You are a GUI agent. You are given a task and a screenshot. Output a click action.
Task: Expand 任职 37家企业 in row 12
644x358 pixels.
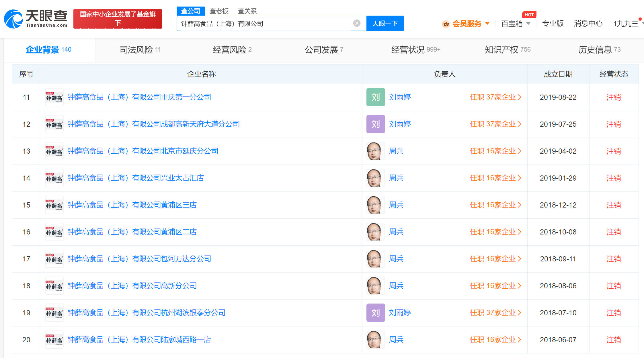click(x=495, y=124)
